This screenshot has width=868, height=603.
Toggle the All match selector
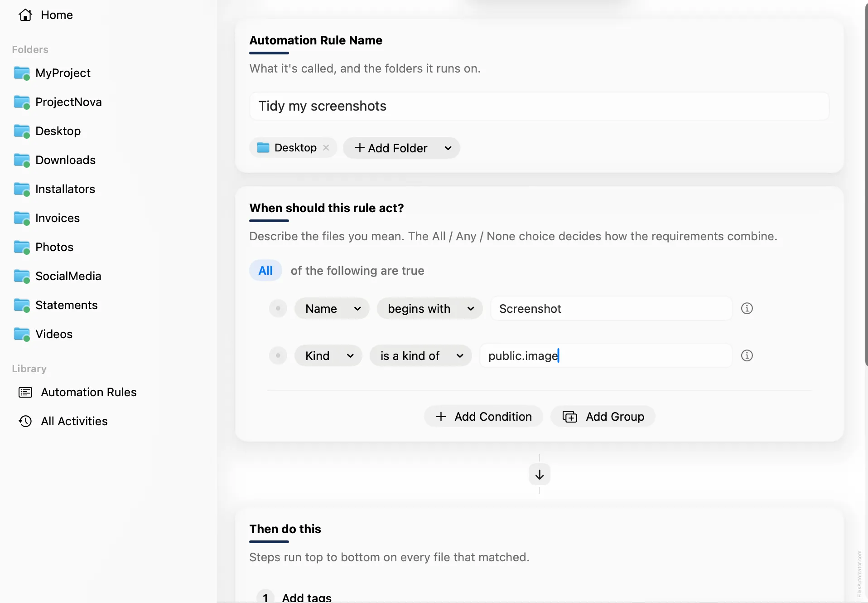pyautogui.click(x=265, y=271)
